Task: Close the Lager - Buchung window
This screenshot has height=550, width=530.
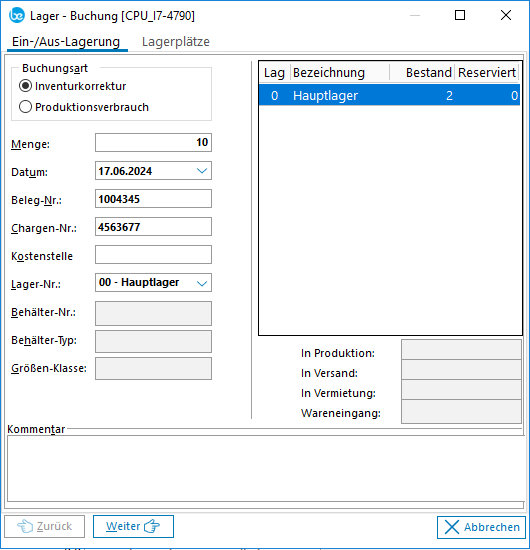Action: click(506, 15)
